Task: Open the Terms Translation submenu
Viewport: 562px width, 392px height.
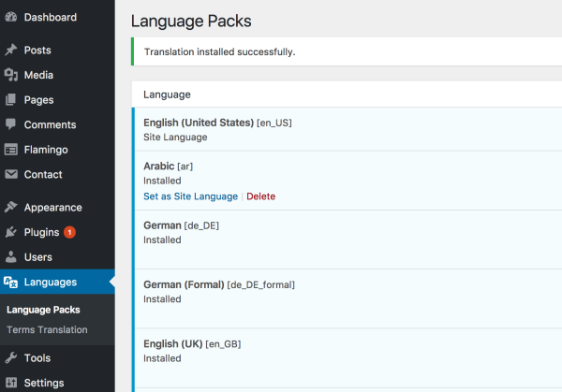Action: click(47, 329)
